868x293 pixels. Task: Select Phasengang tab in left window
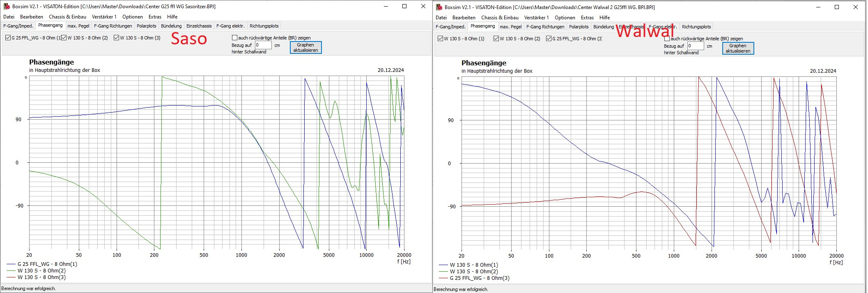[51, 25]
